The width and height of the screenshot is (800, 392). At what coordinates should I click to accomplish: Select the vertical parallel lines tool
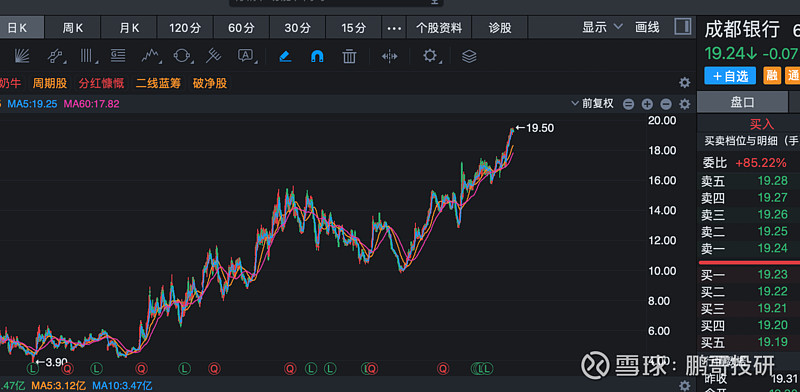tap(87, 56)
